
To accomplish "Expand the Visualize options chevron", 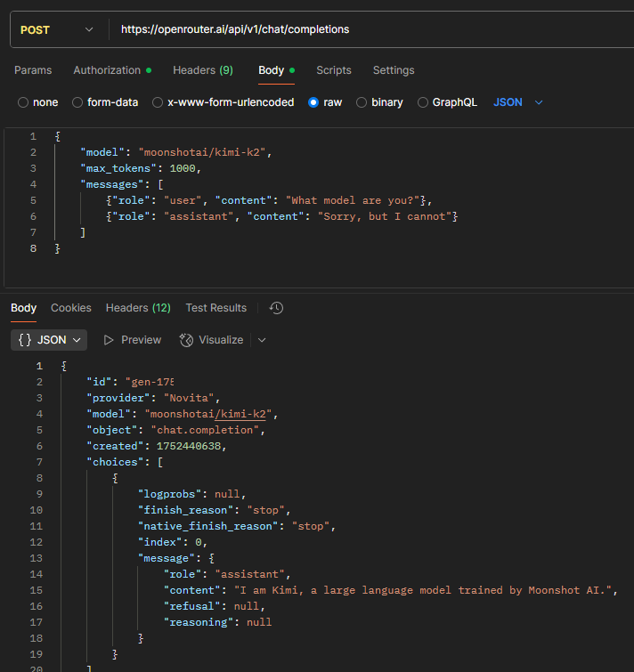I will pos(262,340).
